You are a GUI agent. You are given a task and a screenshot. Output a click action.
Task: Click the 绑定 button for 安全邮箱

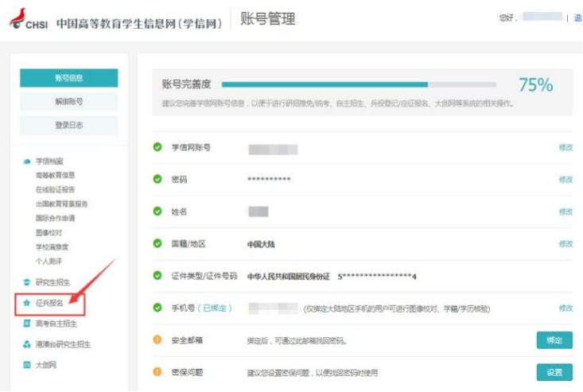(554, 340)
